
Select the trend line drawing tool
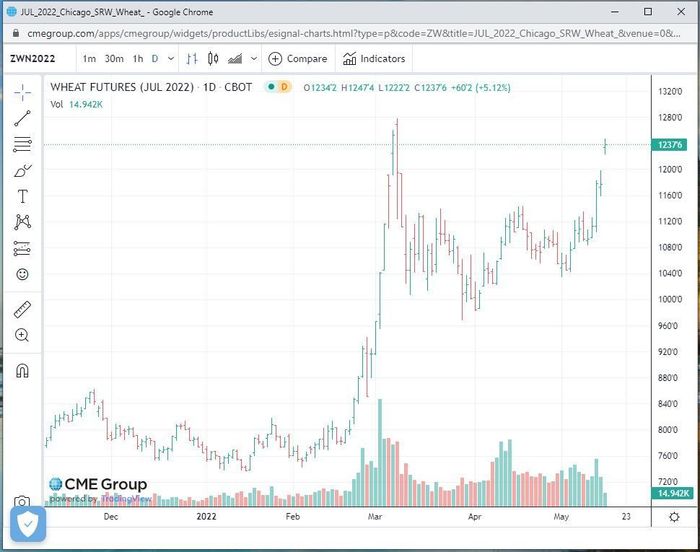(x=22, y=118)
